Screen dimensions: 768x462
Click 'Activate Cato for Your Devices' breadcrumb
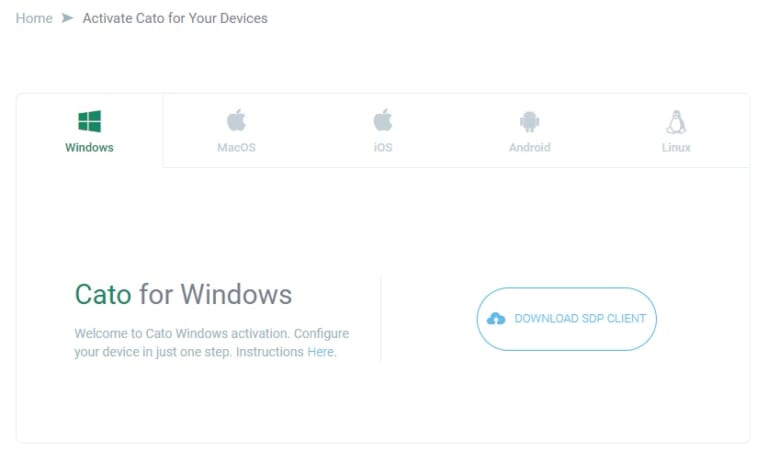tap(175, 18)
